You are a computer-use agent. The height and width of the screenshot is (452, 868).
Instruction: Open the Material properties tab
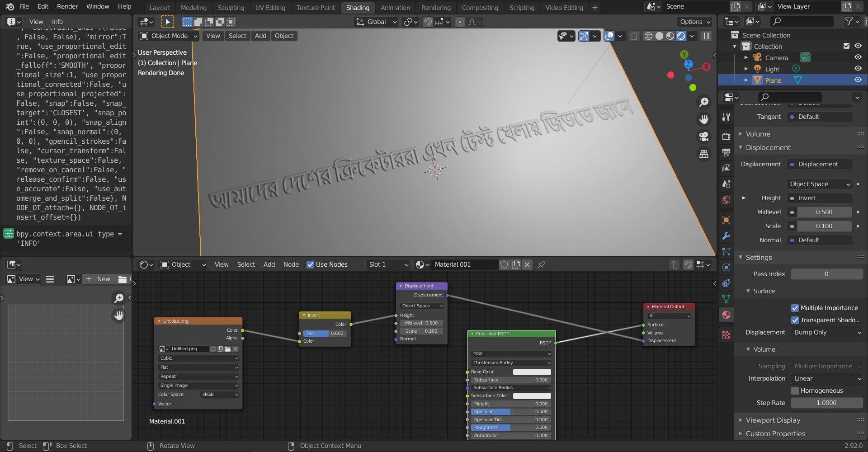pos(726,315)
